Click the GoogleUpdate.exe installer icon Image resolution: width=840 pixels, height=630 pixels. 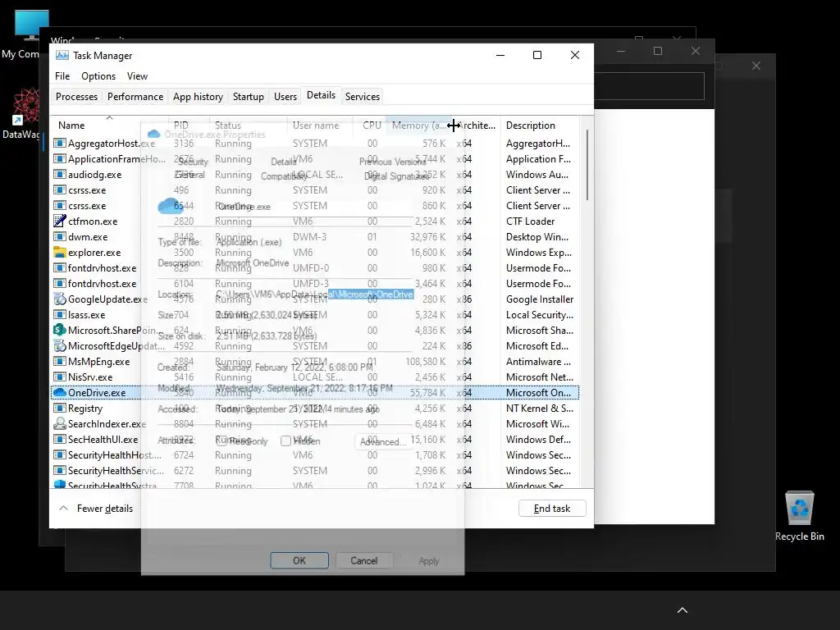(x=59, y=299)
